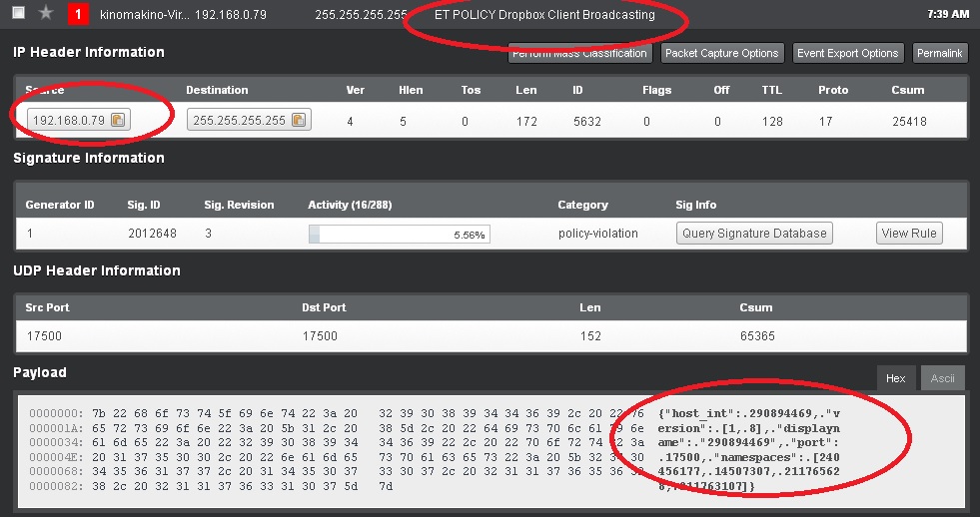Tick the event selection checkbox
The image size is (980, 517).
pyautogui.click(x=17, y=14)
